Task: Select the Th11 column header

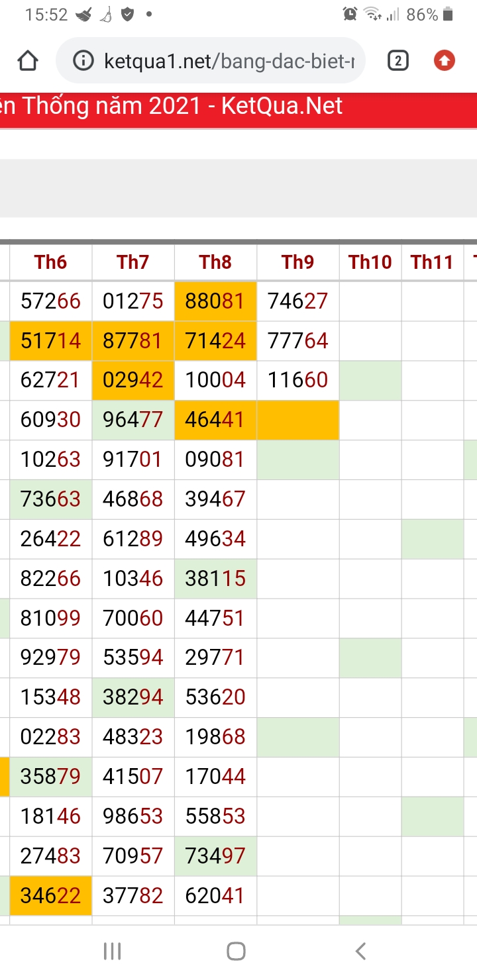Action: [432, 262]
